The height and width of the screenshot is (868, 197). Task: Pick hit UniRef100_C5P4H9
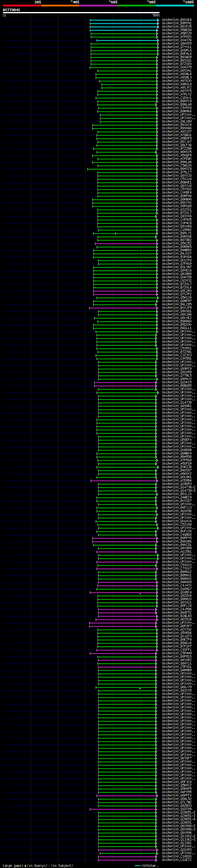click(x=177, y=653)
